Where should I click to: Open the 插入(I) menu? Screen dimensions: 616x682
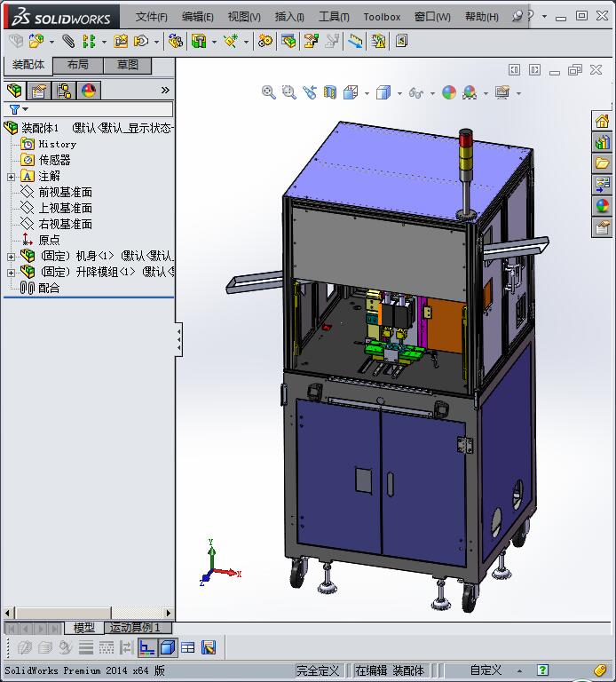coord(289,17)
